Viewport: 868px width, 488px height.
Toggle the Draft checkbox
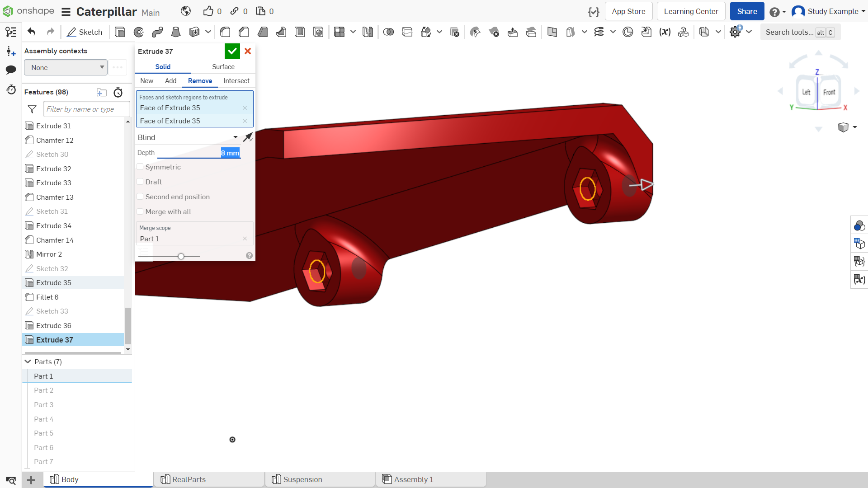(x=140, y=182)
